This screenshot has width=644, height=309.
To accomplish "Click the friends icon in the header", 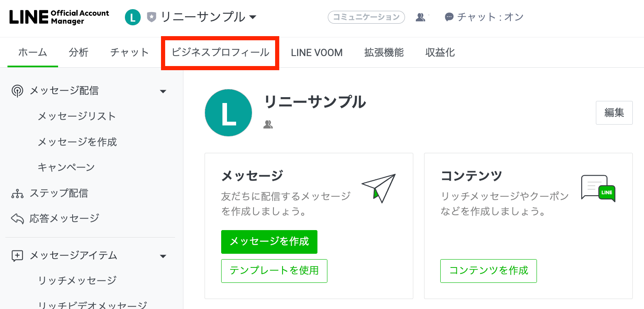I will click(x=420, y=17).
